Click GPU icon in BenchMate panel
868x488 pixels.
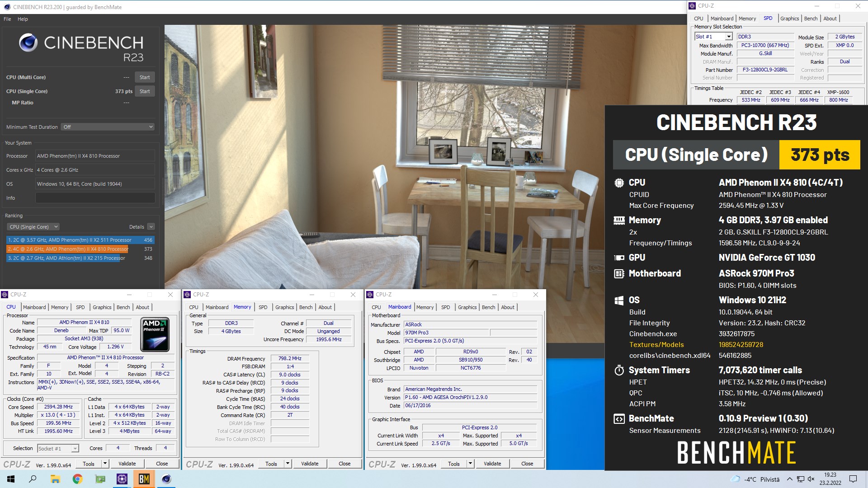point(619,258)
